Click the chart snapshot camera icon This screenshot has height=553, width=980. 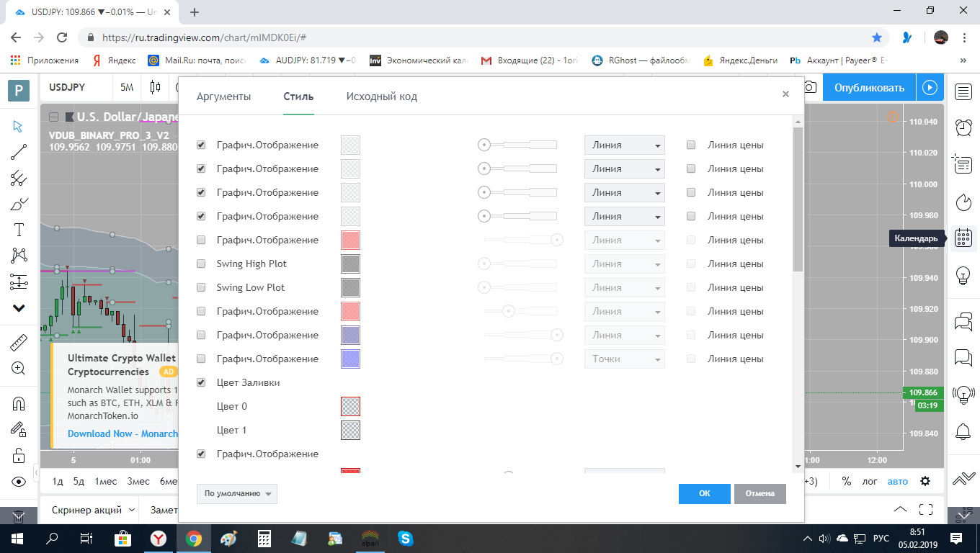click(811, 87)
